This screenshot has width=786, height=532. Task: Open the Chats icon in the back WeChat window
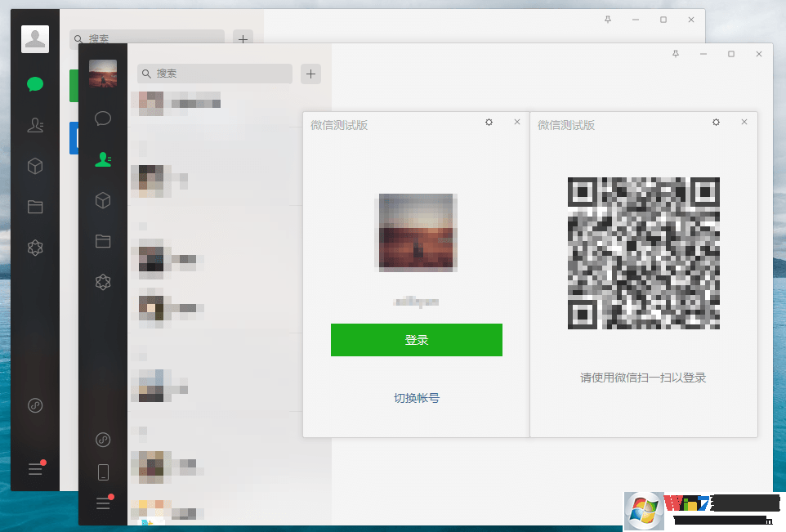pos(35,83)
